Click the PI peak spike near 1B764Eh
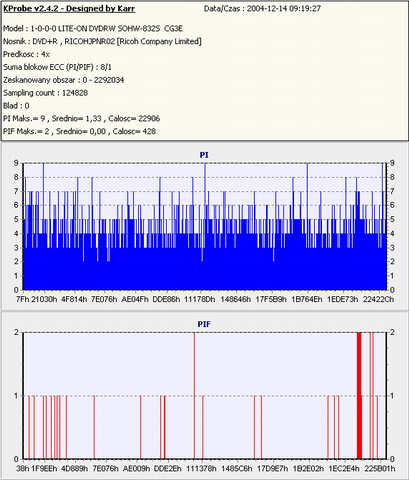Viewport: 409px width, 480px height. (x=307, y=227)
